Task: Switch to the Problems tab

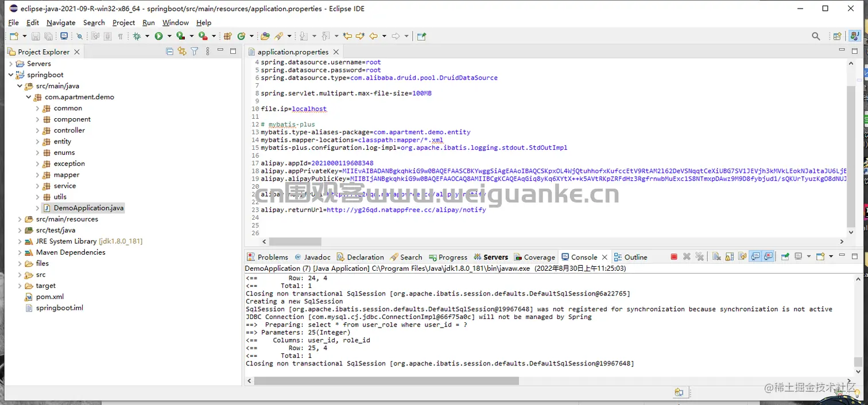Action: pos(268,257)
